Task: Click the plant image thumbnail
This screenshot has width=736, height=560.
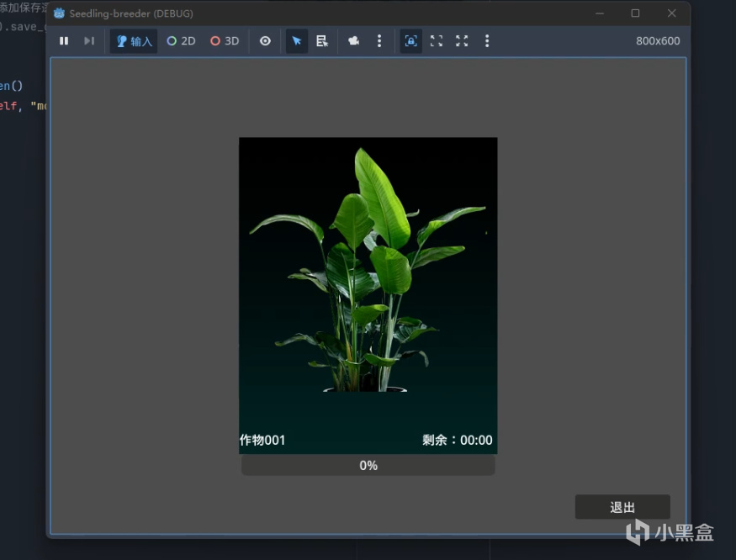Action: point(368,296)
